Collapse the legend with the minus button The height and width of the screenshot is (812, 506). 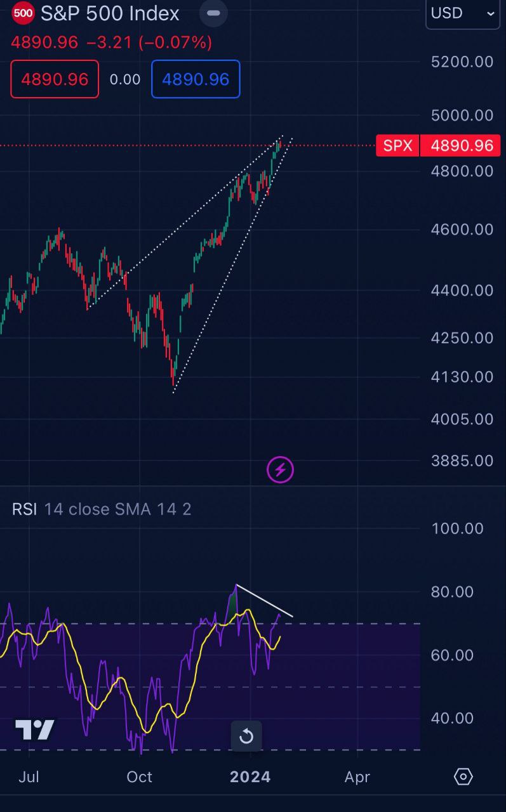tap(214, 13)
